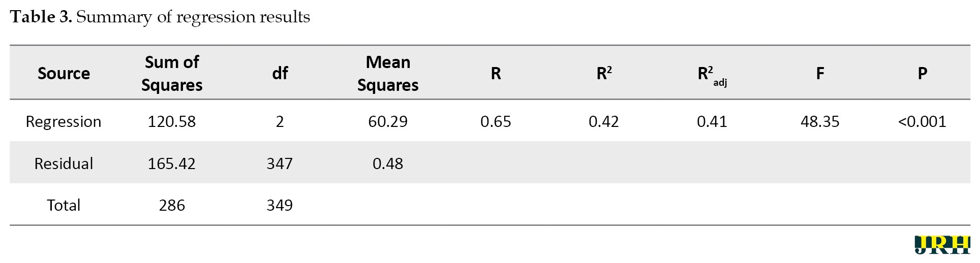The width and height of the screenshot is (980, 263).
Task: Select the R column header
Action: (496, 74)
